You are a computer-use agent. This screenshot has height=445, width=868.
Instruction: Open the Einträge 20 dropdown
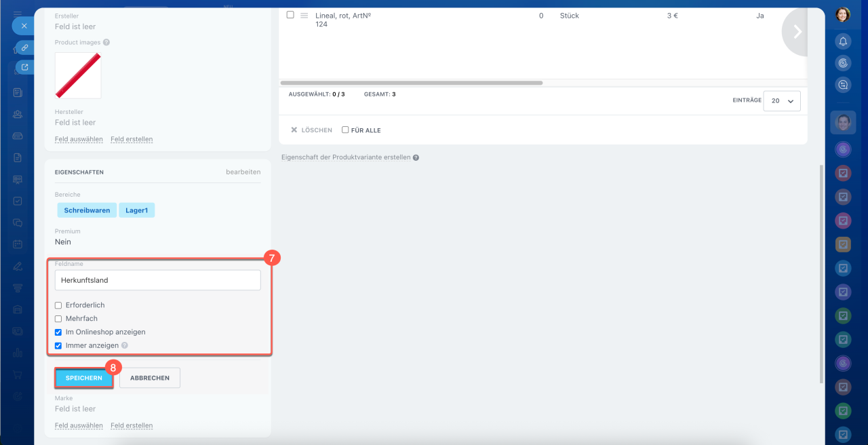(x=781, y=101)
